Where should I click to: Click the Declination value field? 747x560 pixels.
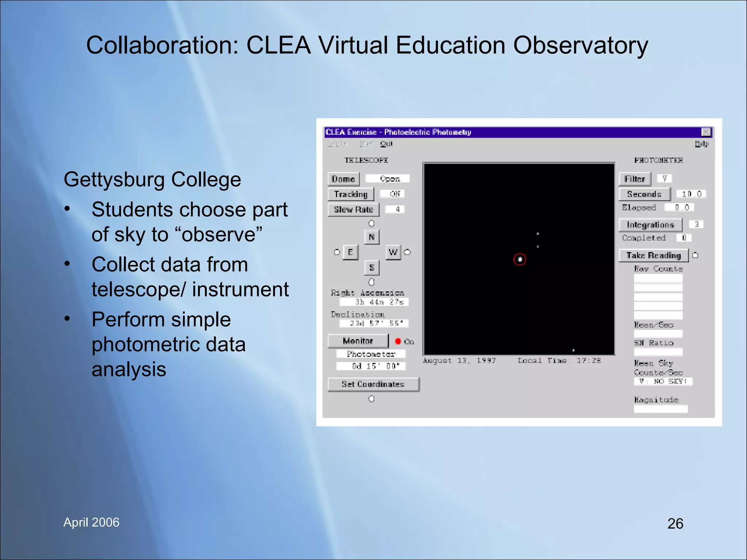coord(374,323)
